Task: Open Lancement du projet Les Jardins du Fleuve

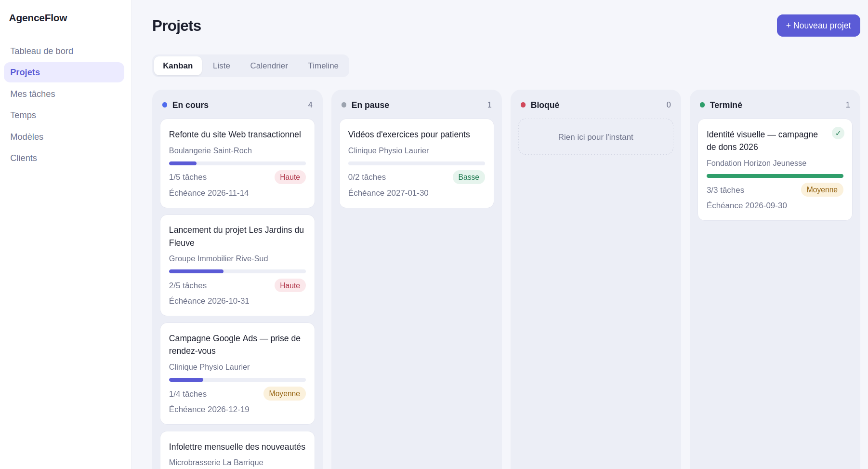Action: (x=237, y=266)
